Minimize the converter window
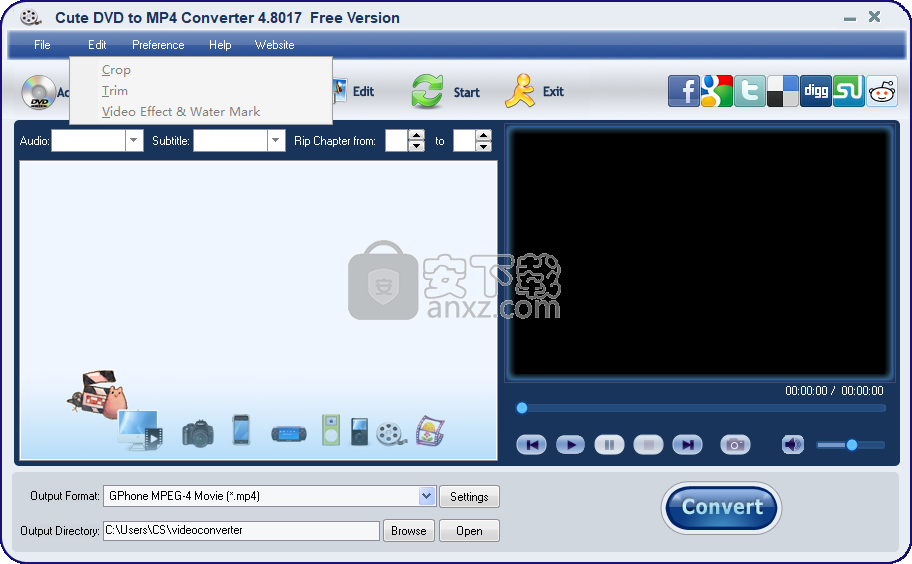Image resolution: width=912 pixels, height=564 pixels. point(850,18)
